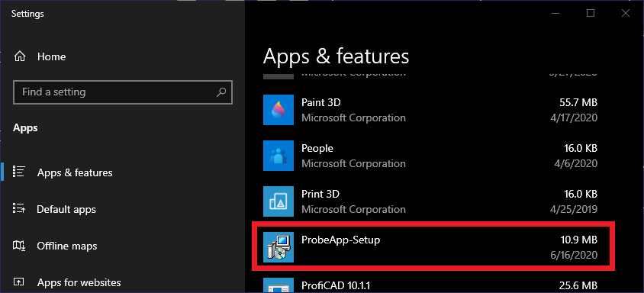Select the ProfiCAD 10.1.1 entry
Viewport: 644px width, 293px height.
pos(430,285)
